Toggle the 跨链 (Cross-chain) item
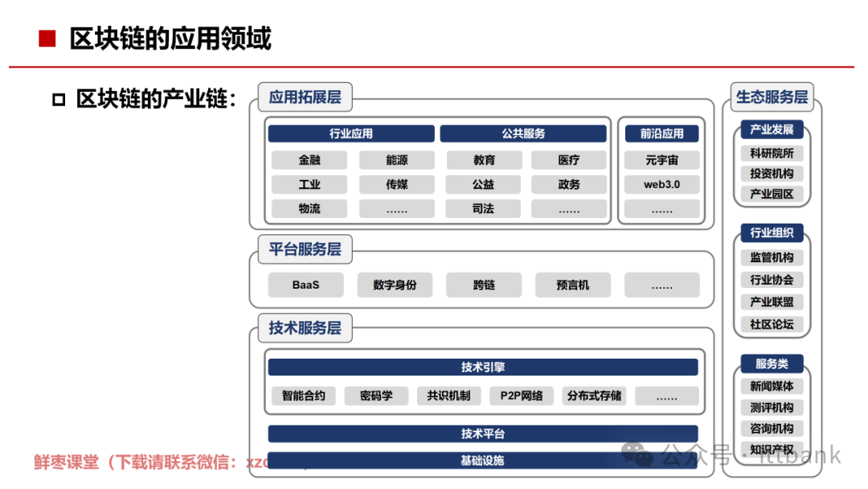 point(484,285)
